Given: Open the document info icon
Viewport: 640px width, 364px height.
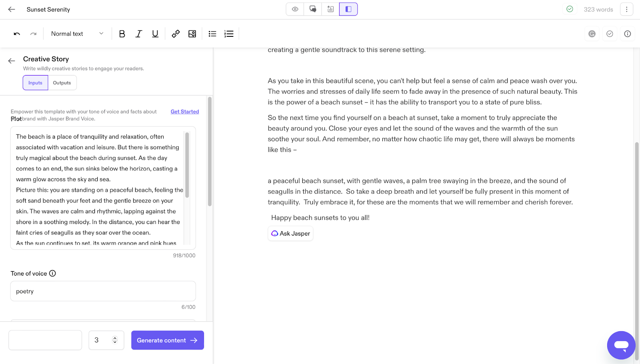Looking at the screenshot, I should [x=627, y=34].
